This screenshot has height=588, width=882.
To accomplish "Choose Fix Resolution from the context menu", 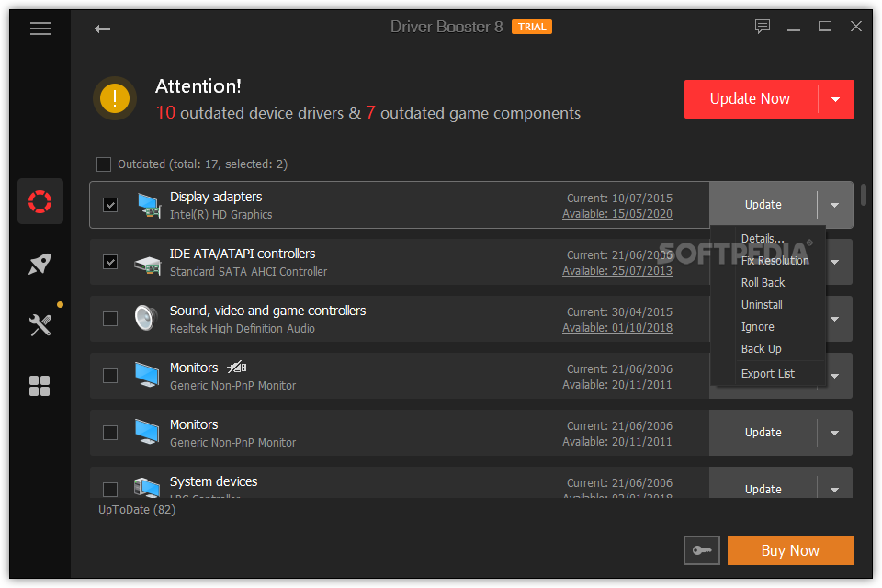I will tap(775, 261).
